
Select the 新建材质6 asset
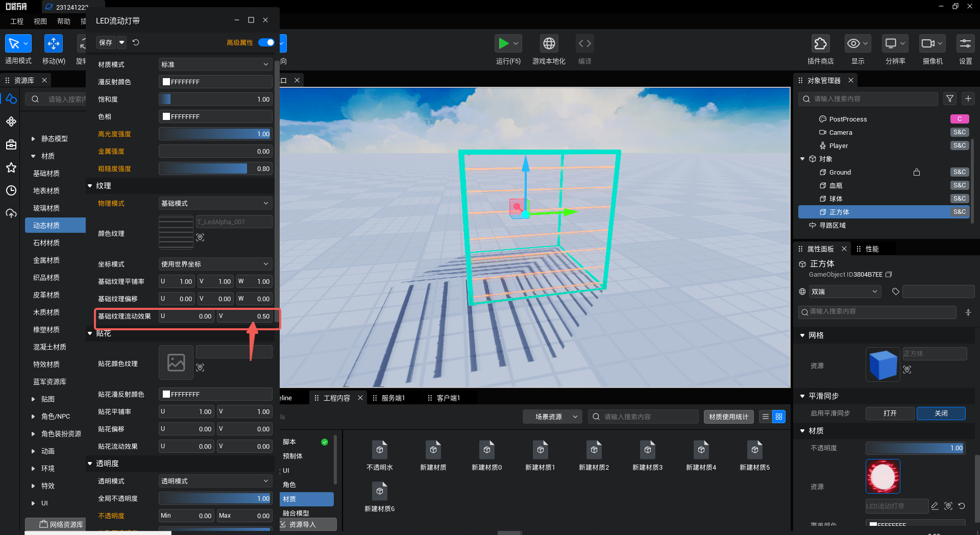(x=380, y=497)
